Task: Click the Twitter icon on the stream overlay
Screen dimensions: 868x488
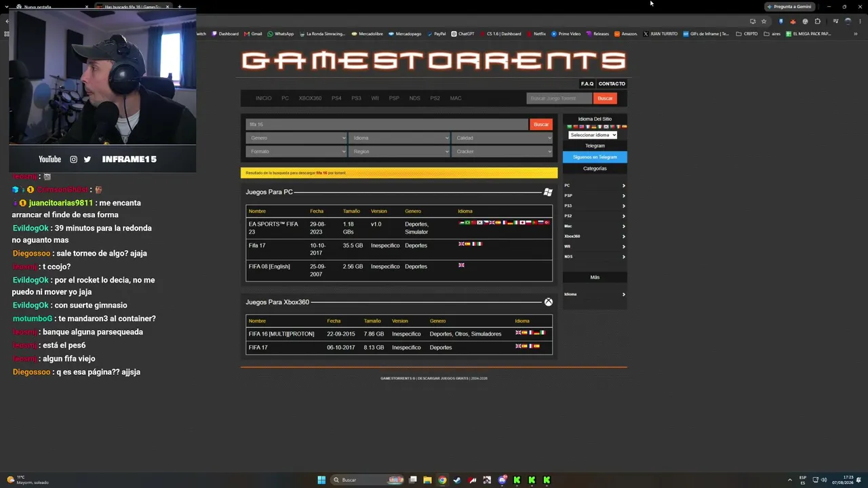Action: pyautogui.click(x=87, y=159)
